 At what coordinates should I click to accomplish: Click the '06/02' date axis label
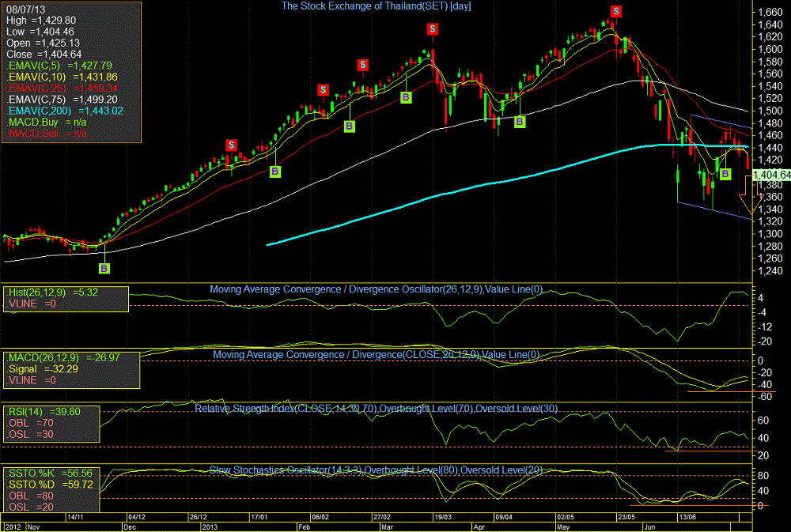point(320,518)
